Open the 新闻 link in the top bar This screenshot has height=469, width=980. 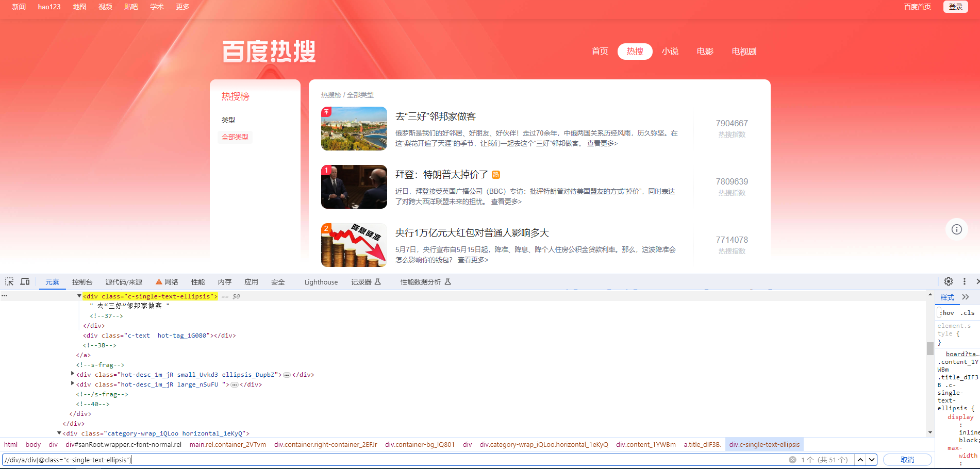(x=19, y=7)
